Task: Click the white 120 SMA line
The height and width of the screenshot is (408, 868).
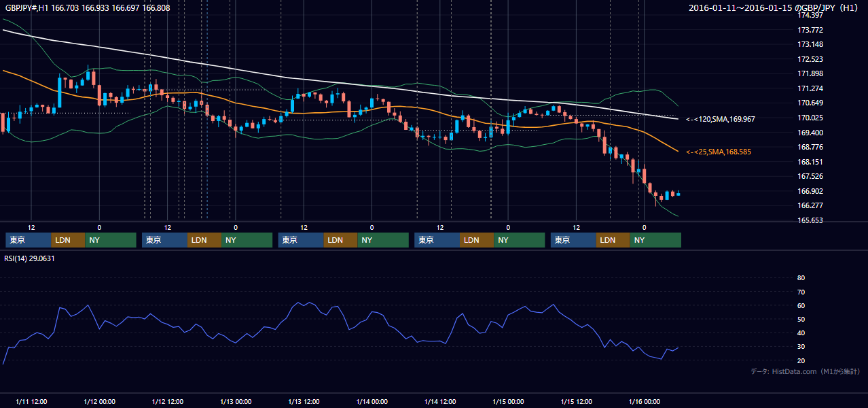Action: coord(340,83)
